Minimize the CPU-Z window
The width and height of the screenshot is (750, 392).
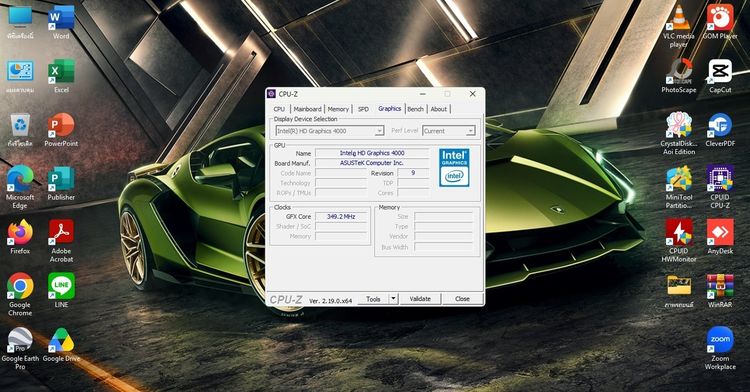[x=422, y=94]
